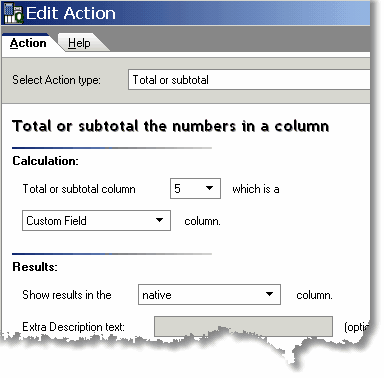Click the Extra Description text input field
Screen dimensions: 384x378
(243, 326)
